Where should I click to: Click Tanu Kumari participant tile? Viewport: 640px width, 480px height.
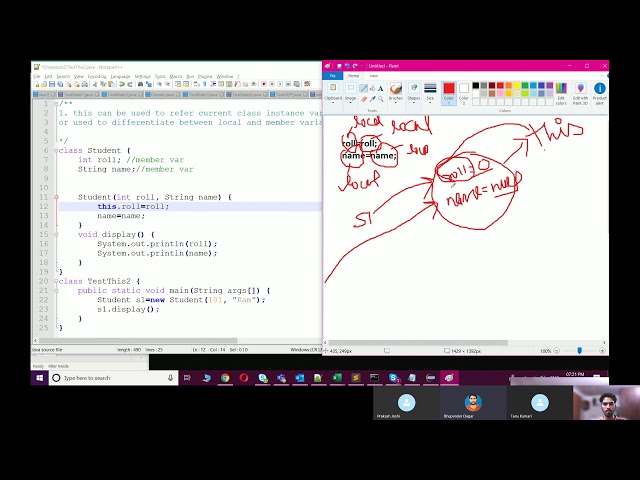point(540,403)
